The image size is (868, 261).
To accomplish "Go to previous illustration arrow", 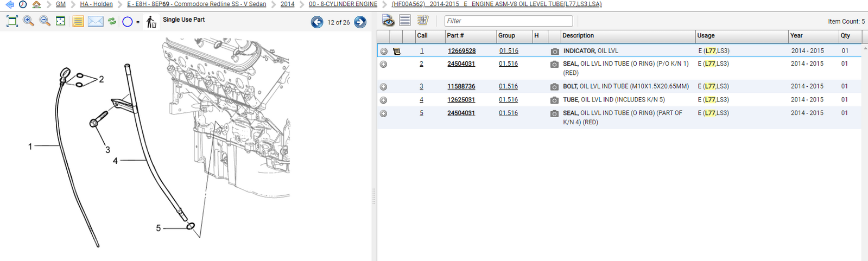I will 317,22.
